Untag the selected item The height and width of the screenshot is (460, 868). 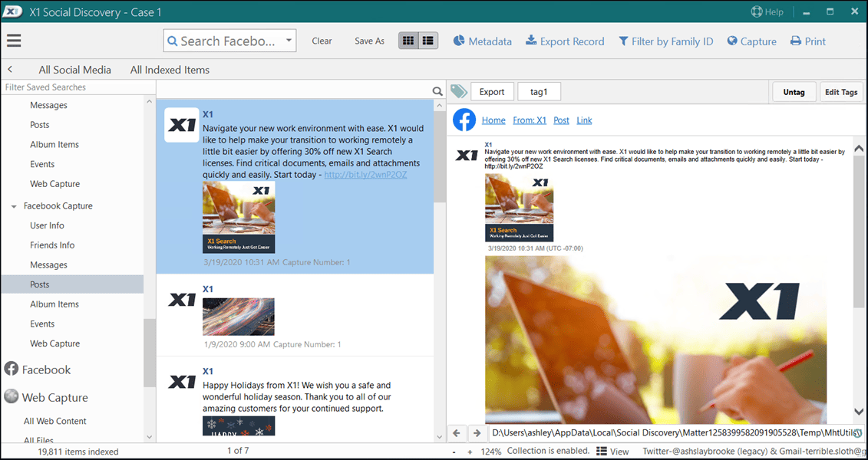point(794,92)
